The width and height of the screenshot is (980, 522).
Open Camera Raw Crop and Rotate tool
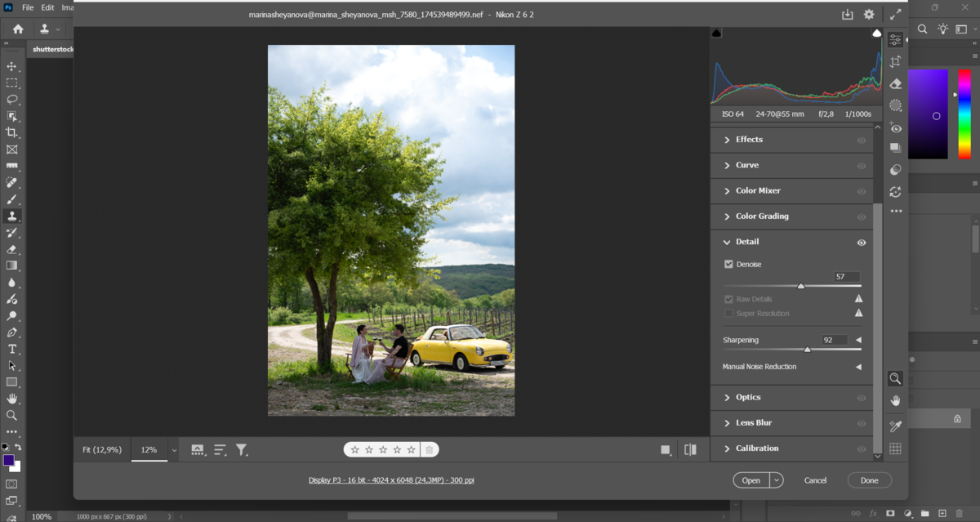(896, 61)
